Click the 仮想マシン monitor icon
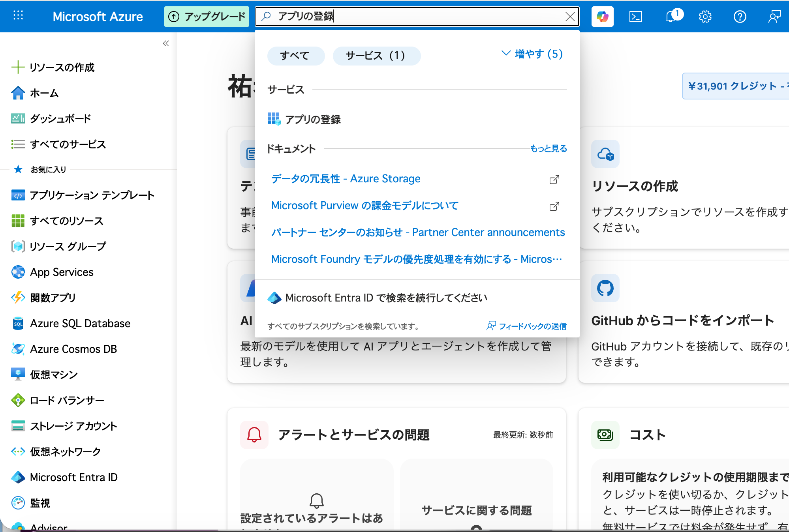Image resolution: width=789 pixels, height=532 pixels. (x=18, y=375)
